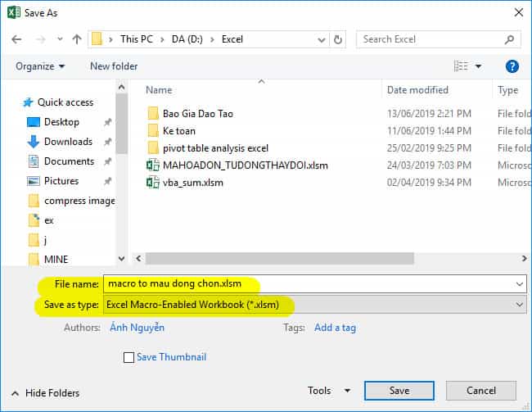This screenshot has width=532, height=412.
Task: Click the pin icon next to Desktop
Action: click(107, 122)
